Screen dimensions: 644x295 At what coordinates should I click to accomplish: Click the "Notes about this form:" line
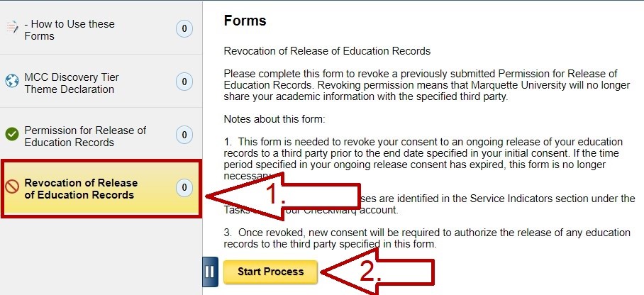(274, 119)
